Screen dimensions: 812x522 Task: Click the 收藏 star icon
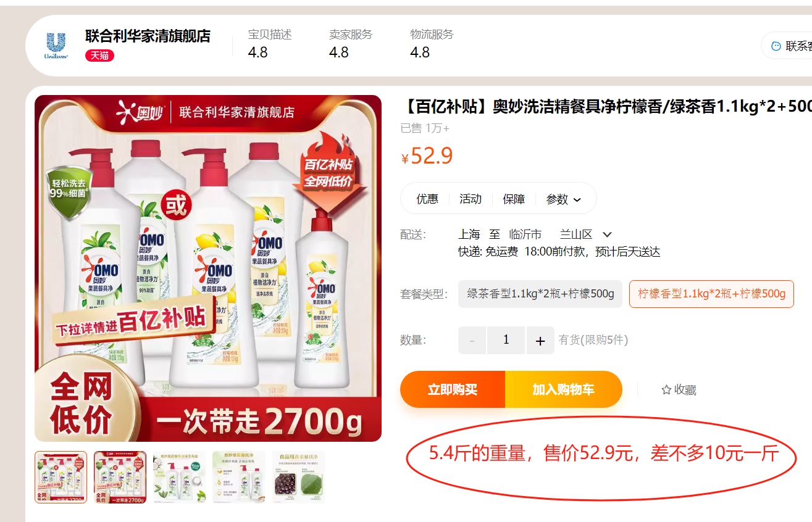coord(666,390)
